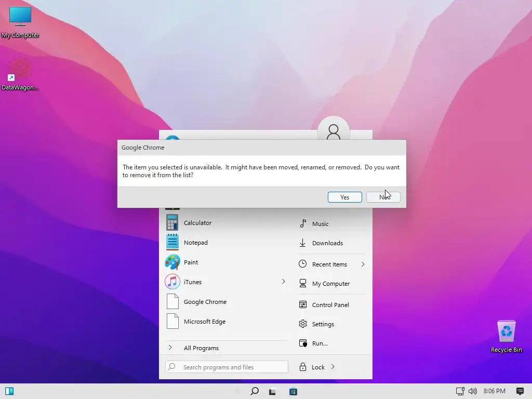Expand All Programs chevron
532x399 pixels.
[x=170, y=348]
